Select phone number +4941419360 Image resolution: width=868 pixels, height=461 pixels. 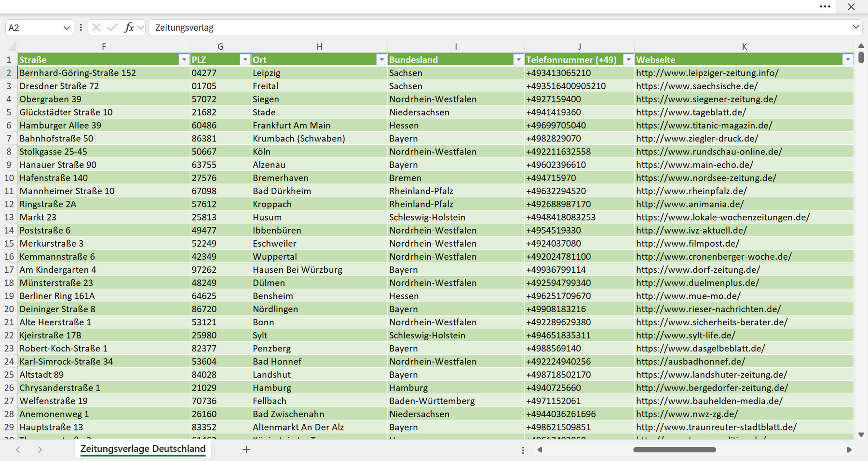coord(579,112)
